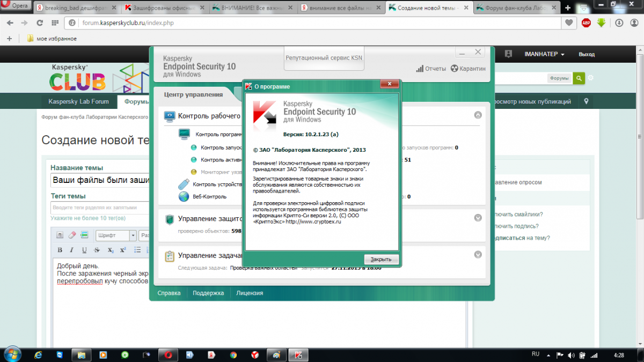Open Лицензия link in Kaspersky window
Image resolution: width=644 pixels, height=362 pixels.
tap(250, 293)
